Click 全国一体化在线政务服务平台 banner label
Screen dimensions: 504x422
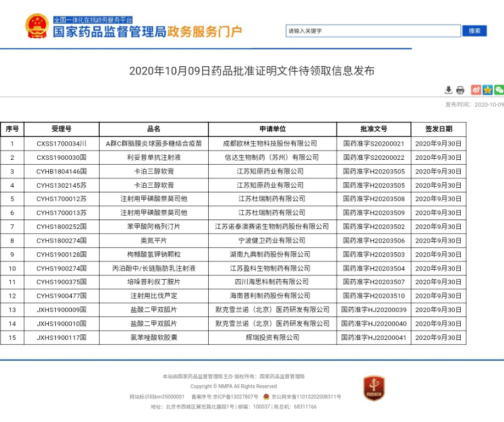(93, 20)
